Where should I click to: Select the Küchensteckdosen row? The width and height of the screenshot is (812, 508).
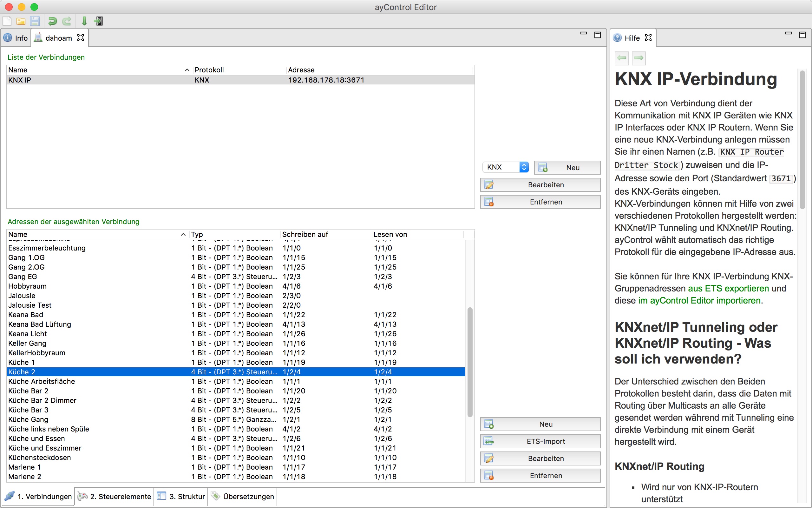pos(236,457)
